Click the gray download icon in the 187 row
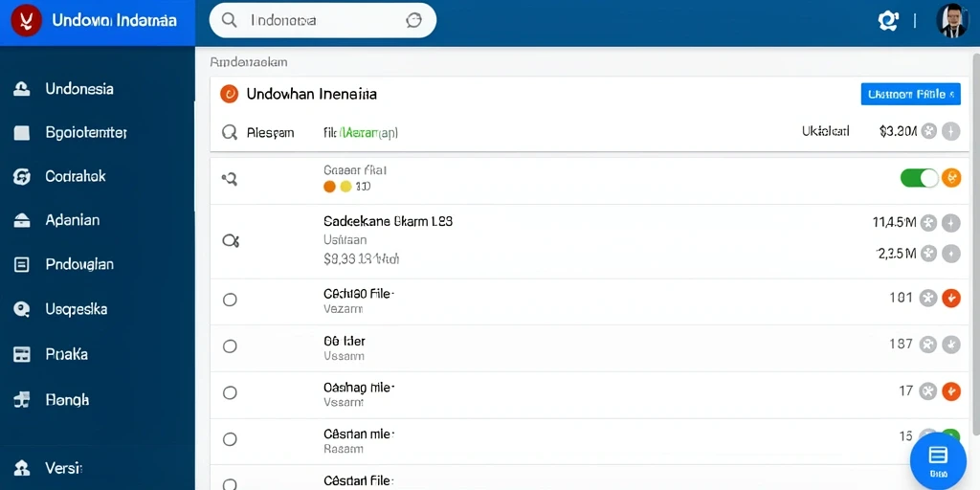The height and width of the screenshot is (490, 980). (950, 344)
